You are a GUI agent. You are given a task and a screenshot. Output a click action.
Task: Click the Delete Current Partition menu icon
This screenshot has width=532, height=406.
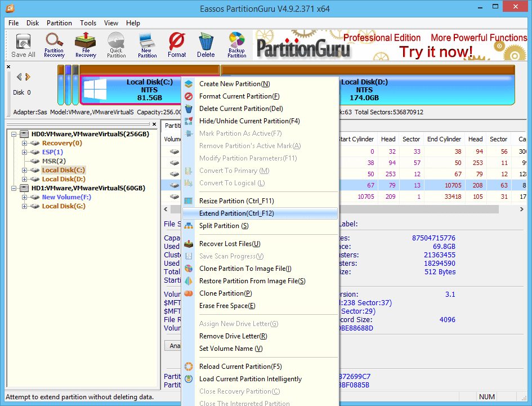[189, 109]
